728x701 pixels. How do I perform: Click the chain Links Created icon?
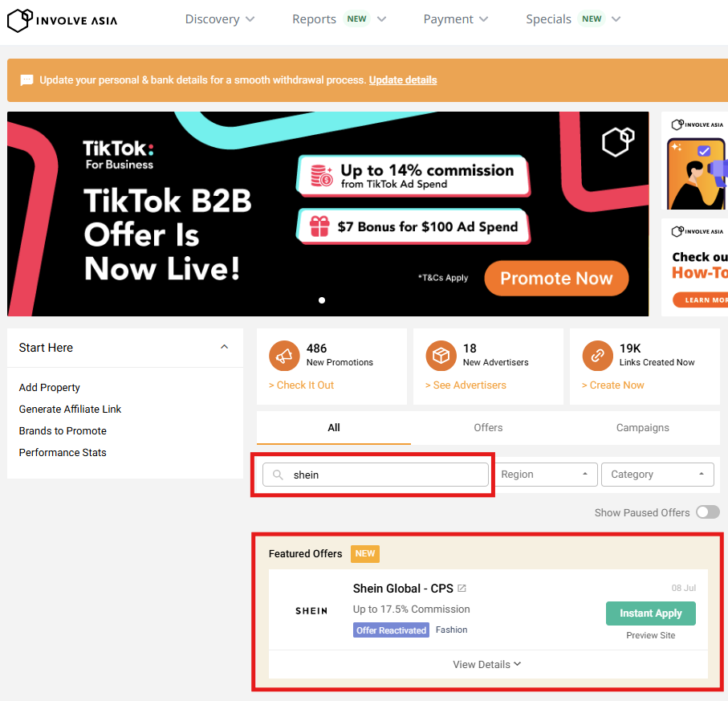click(596, 355)
